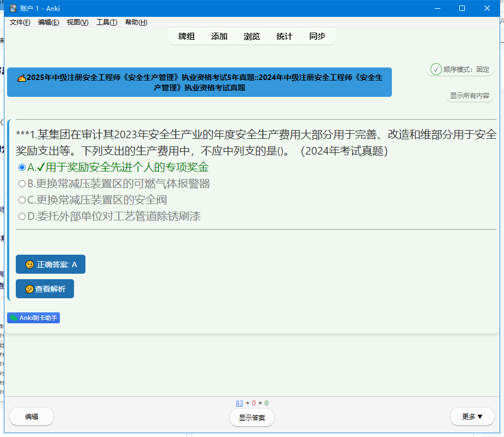Viewport: 504px width, 437px height.
Task: Open the 统计 statistics page
Action: tap(285, 36)
